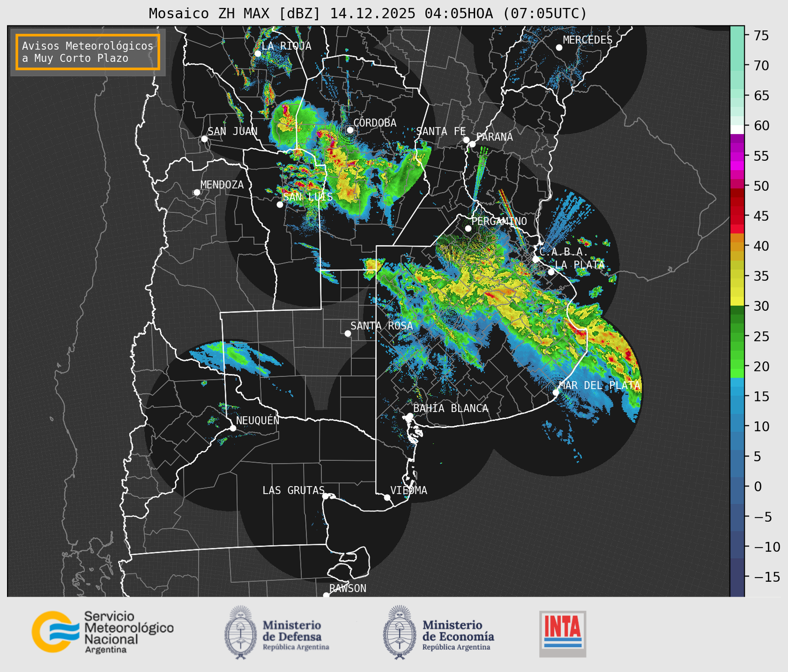Image resolution: width=788 pixels, height=672 pixels.
Task: Select the C.A.B.A. city marker
Action: [x=536, y=259]
